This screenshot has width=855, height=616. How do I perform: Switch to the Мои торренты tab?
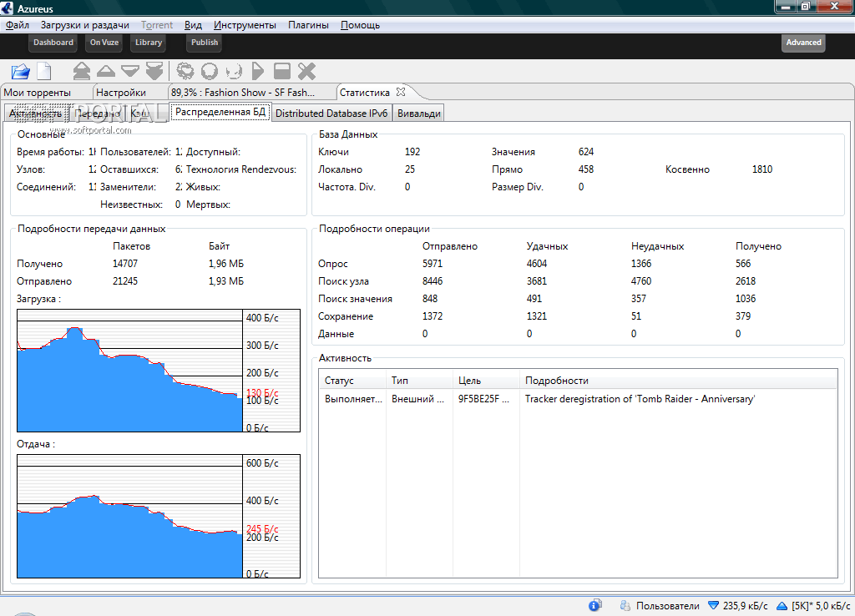37,93
